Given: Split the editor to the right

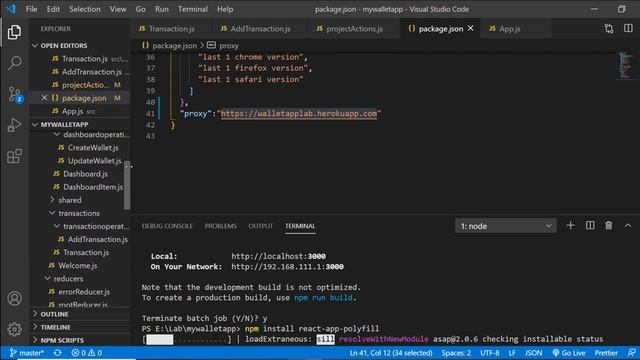Looking at the screenshot, I should point(628,29).
